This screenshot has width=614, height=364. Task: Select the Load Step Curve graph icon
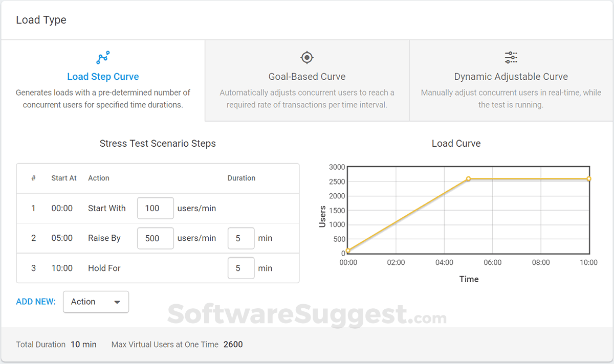point(103,57)
